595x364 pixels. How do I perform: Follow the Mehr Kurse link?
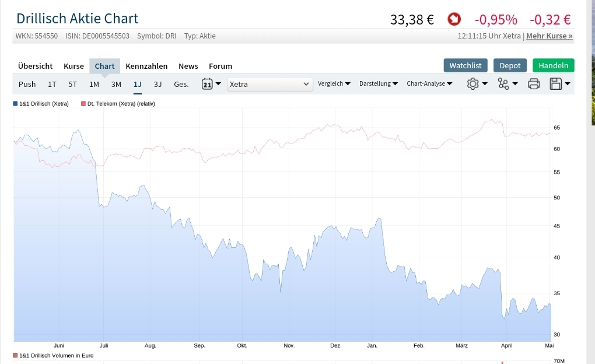pos(549,36)
